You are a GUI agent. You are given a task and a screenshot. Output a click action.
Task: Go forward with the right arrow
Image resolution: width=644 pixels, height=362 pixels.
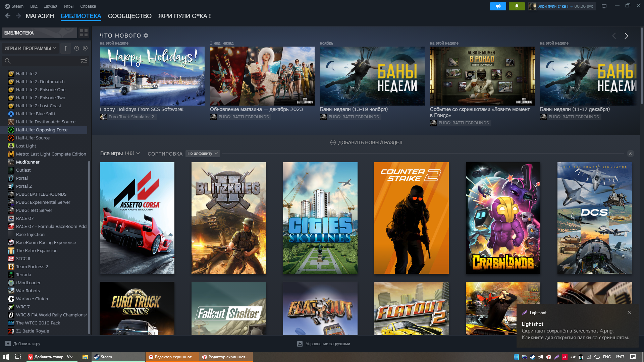point(18,16)
